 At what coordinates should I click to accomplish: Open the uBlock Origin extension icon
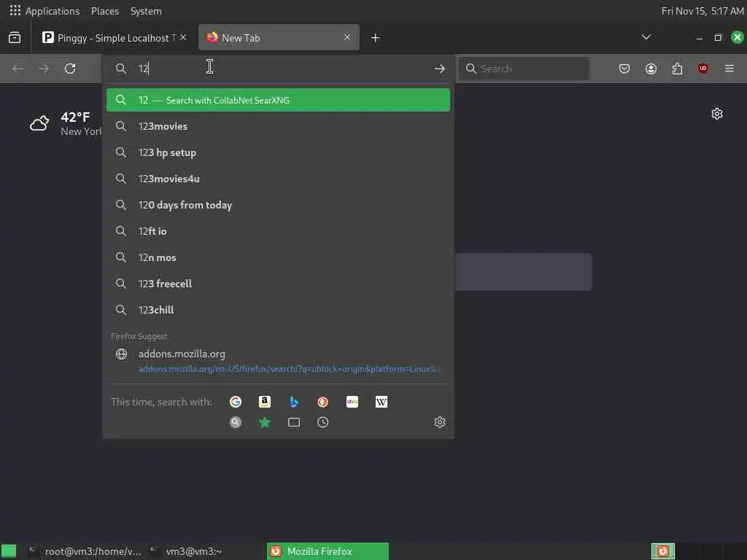(x=703, y=69)
